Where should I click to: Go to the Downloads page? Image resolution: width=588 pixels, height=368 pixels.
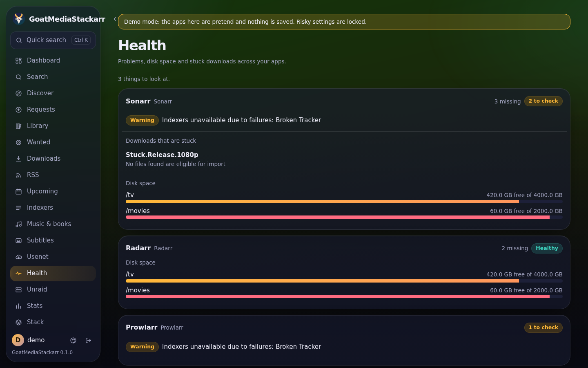click(53, 159)
